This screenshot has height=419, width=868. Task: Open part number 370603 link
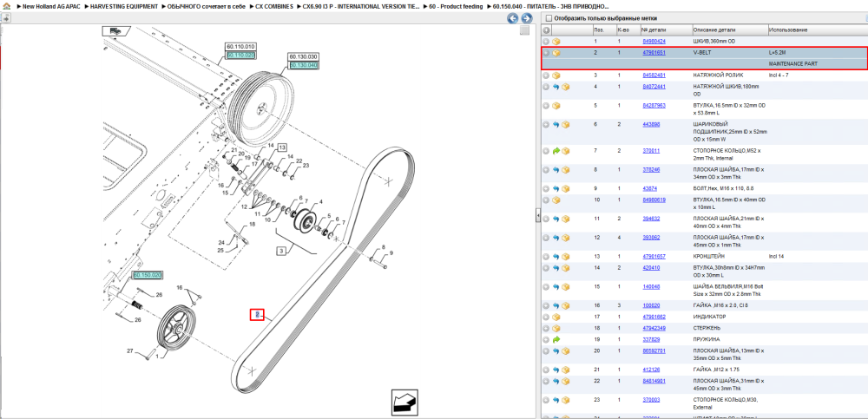(651, 400)
